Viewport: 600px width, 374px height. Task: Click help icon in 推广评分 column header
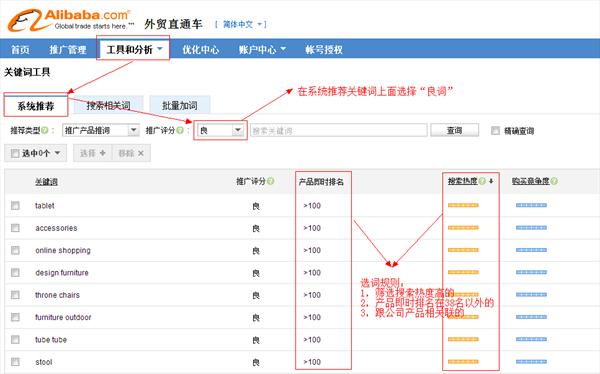click(x=271, y=181)
